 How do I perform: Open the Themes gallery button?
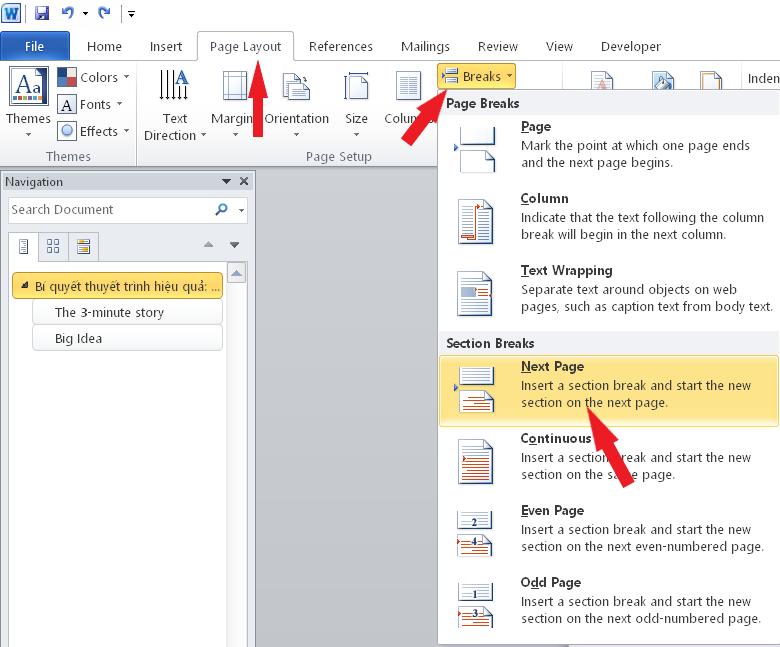(28, 103)
